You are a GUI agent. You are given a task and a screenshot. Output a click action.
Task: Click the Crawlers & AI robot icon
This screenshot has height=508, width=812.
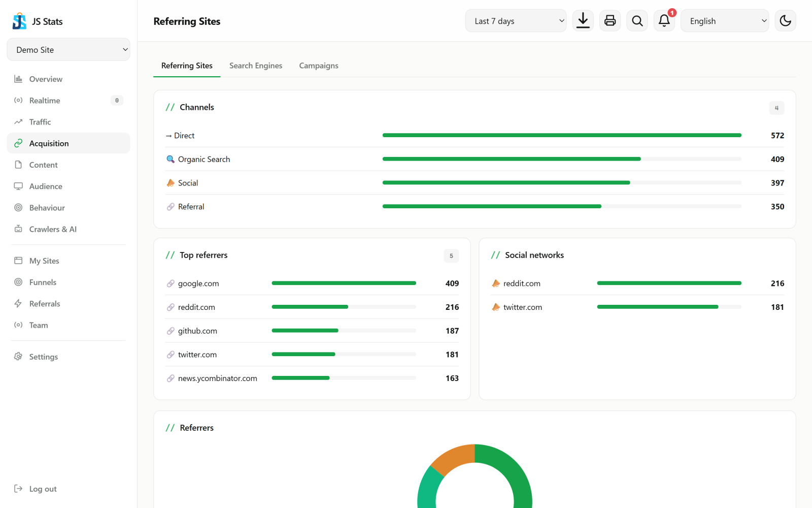tap(18, 229)
